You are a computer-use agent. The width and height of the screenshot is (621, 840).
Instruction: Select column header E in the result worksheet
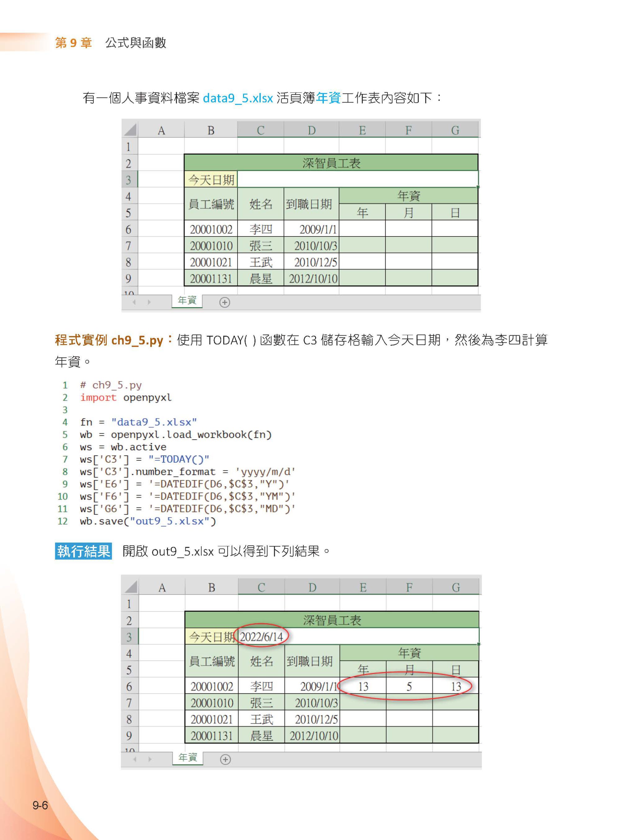363,587
